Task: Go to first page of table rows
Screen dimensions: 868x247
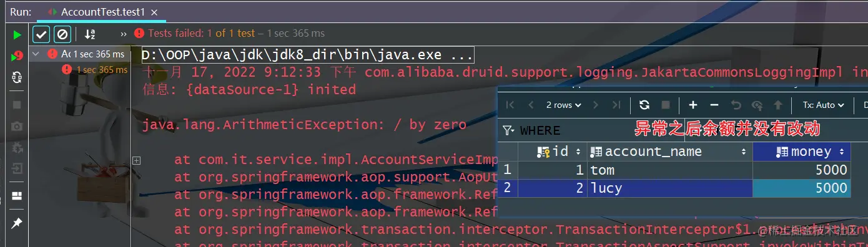Action: coord(510,105)
